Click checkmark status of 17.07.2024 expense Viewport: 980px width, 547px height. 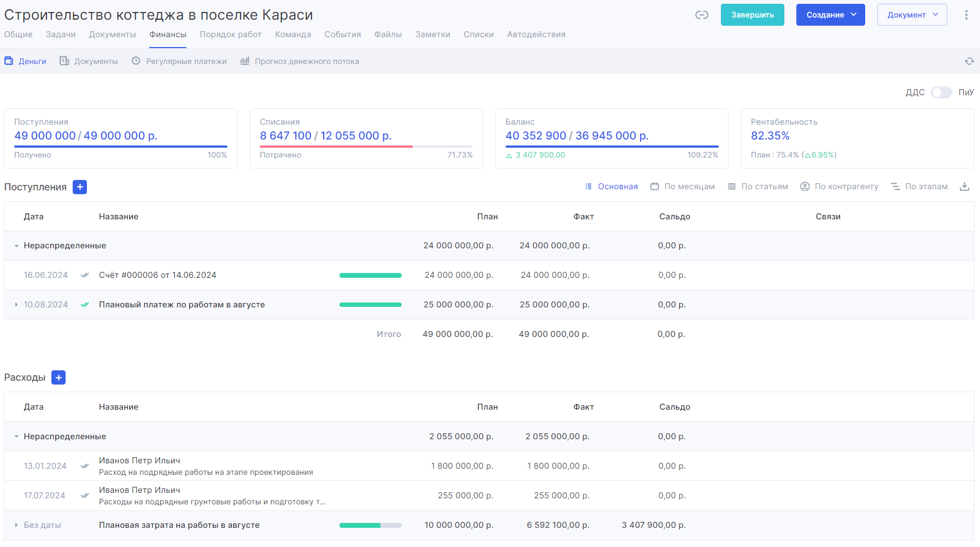85,496
